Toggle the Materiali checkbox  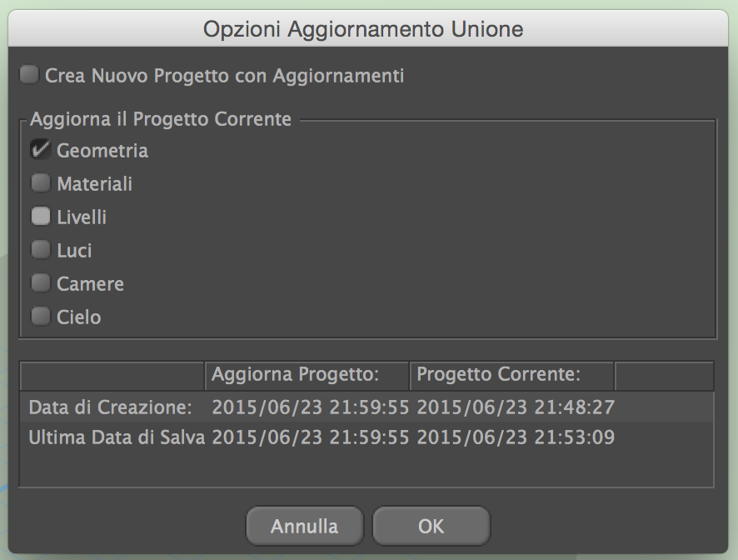click(x=41, y=183)
